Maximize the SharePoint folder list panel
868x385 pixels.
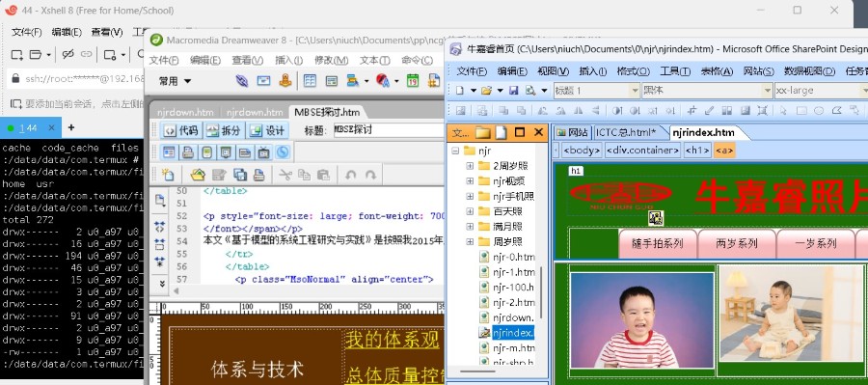coord(520,132)
